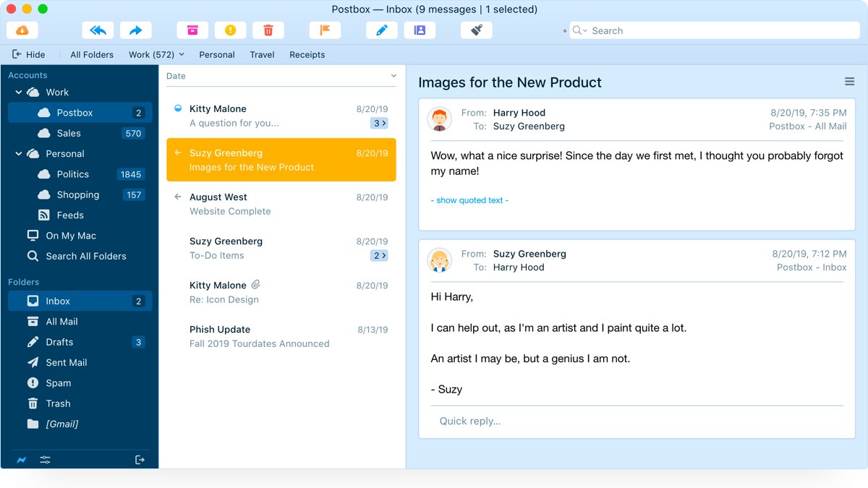Switch to the Personal tab
The width and height of the screenshot is (868, 488).
[x=217, y=54]
